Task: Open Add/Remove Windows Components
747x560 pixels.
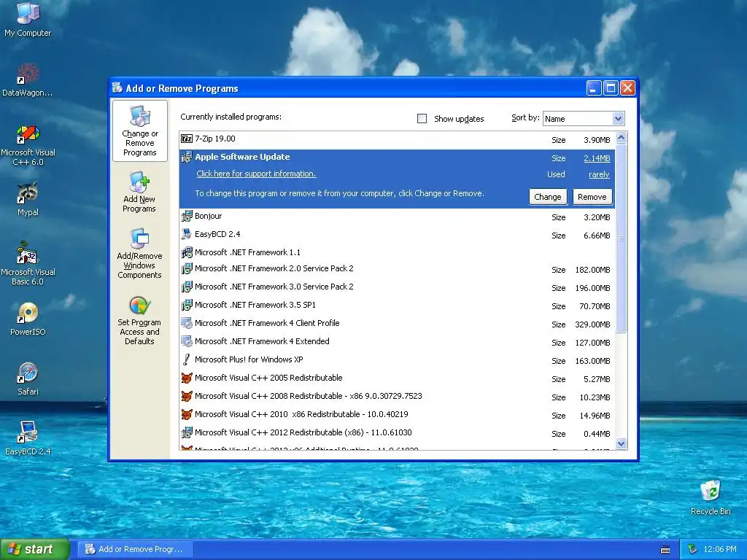Action: 139,253
